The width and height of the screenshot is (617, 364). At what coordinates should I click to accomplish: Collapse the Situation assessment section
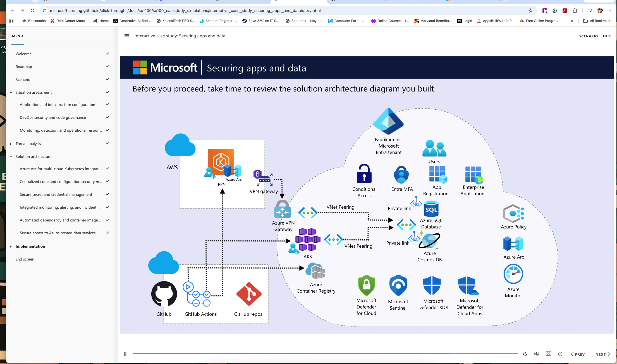[11, 93]
